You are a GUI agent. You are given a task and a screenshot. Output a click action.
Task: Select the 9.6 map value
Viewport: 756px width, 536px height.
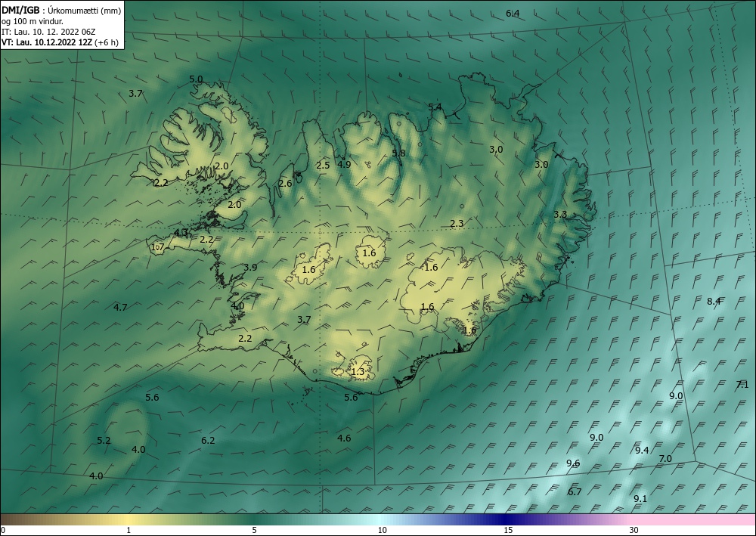point(573,463)
